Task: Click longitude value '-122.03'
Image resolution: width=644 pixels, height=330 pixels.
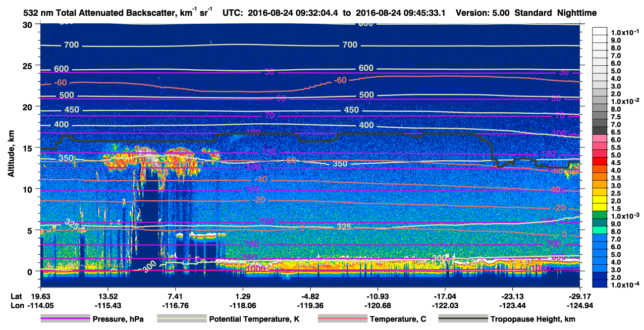Action: pyautogui.click(x=445, y=305)
